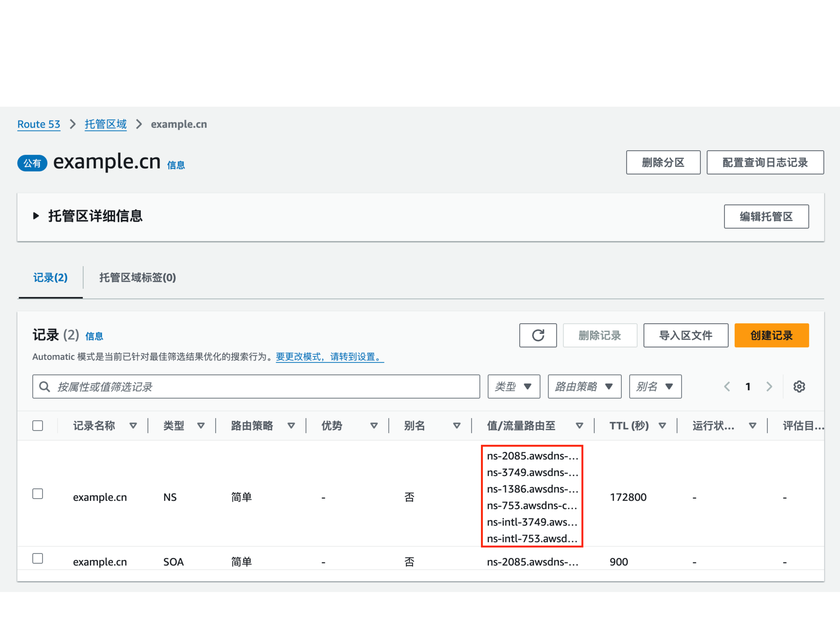The width and height of the screenshot is (840, 626).
Task: Click the search magnifier icon
Action: coord(45,387)
